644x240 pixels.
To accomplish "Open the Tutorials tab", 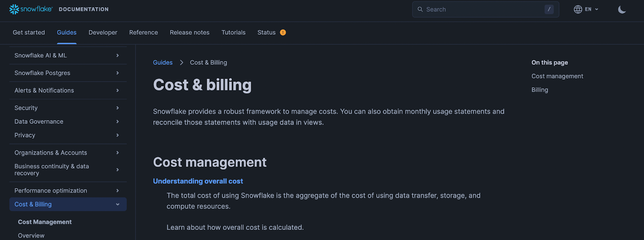I will point(233,33).
